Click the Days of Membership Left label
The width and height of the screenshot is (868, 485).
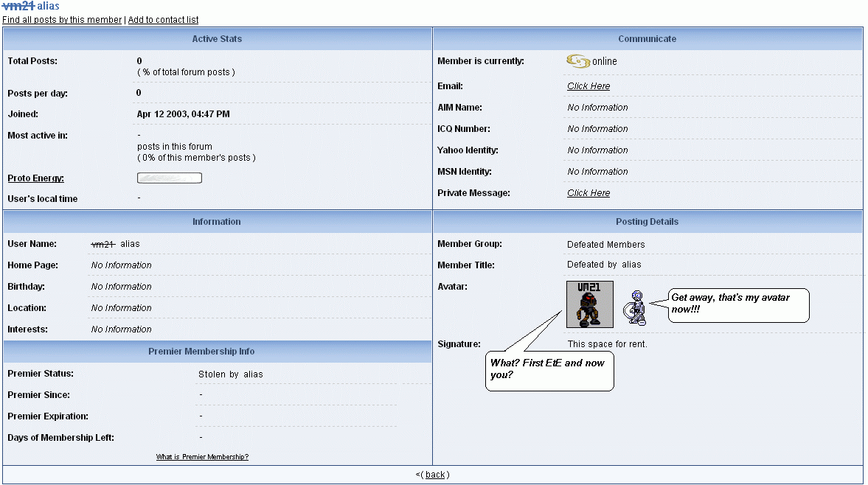61,438
